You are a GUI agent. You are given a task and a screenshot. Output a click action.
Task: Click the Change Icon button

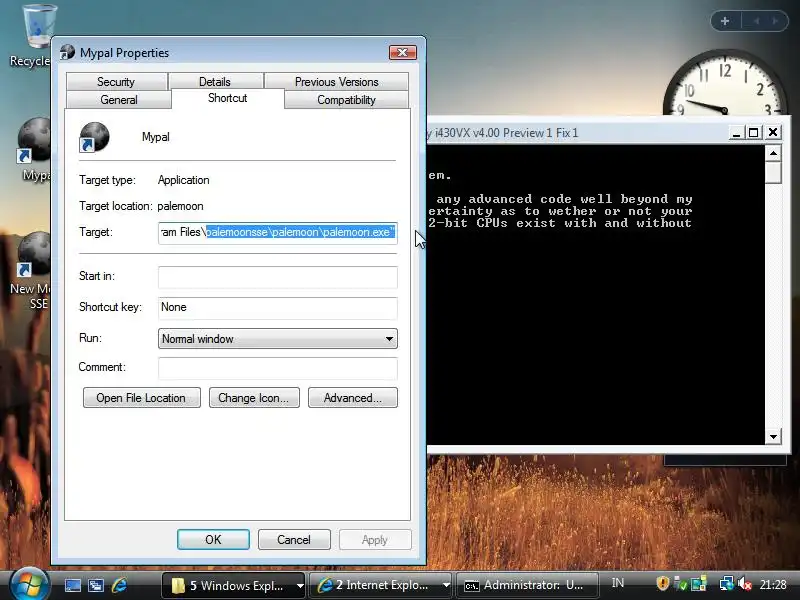coord(254,398)
